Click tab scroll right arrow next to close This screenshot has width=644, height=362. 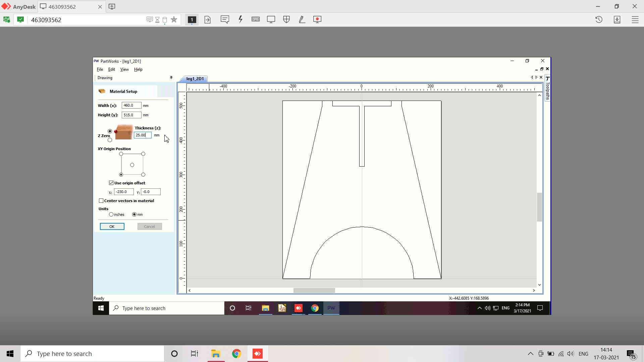pos(536,77)
